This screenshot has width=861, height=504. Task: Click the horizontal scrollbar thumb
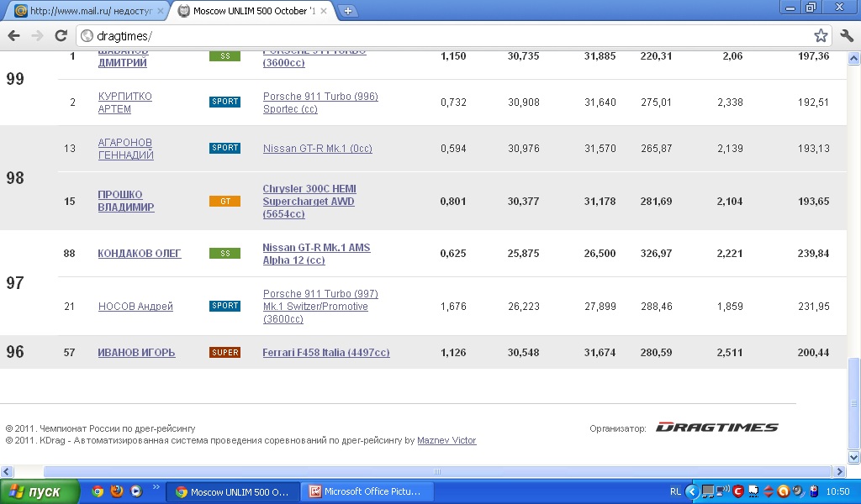(x=437, y=471)
